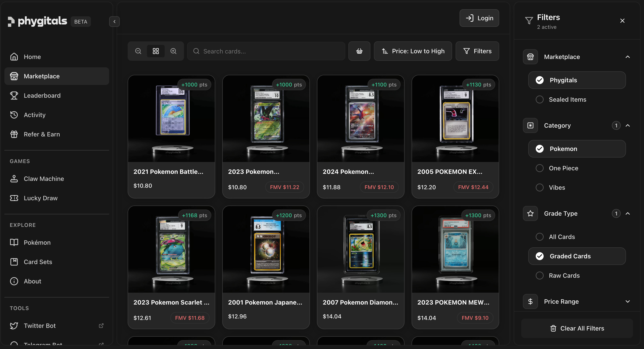The width and height of the screenshot is (644, 349).
Task: Choose the One Piece category
Action: tap(540, 168)
